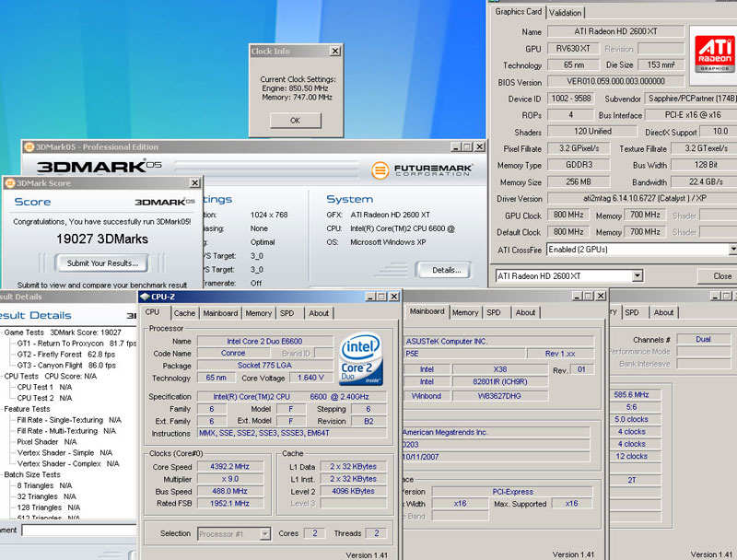The width and height of the screenshot is (737, 560).
Task: Select the Graphics Card tab in GPU-Z
Action: click(518, 12)
